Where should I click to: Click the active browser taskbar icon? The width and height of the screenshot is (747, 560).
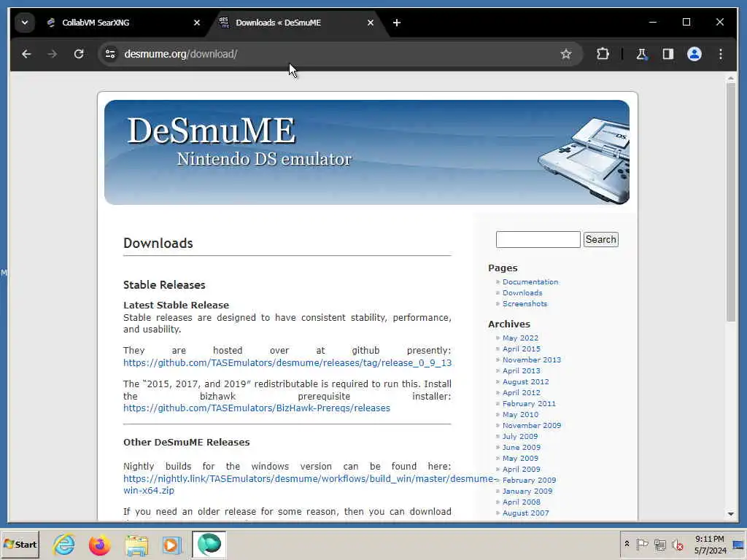pos(209,544)
